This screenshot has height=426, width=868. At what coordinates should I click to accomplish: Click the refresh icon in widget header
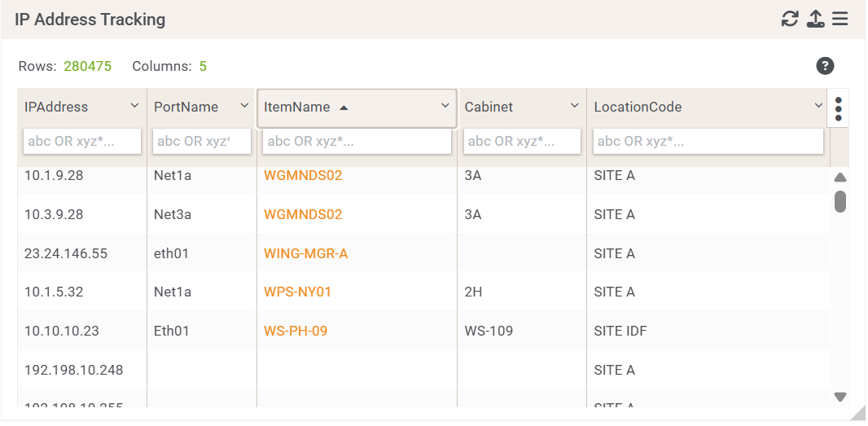pos(789,19)
